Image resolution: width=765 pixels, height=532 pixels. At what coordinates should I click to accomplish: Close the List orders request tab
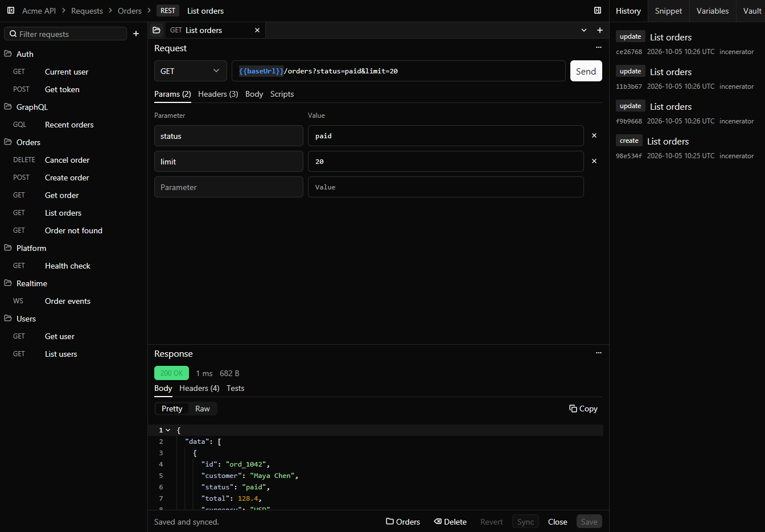257,30
